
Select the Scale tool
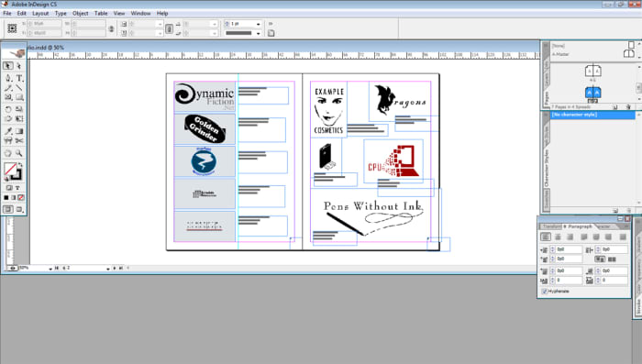19,109
